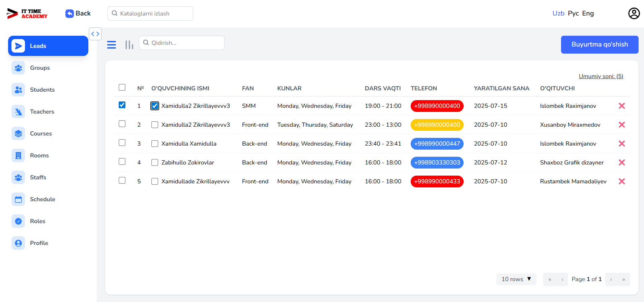Image resolution: width=644 pixels, height=302 pixels.
Task: Go to next page arrow
Action: [611, 279]
